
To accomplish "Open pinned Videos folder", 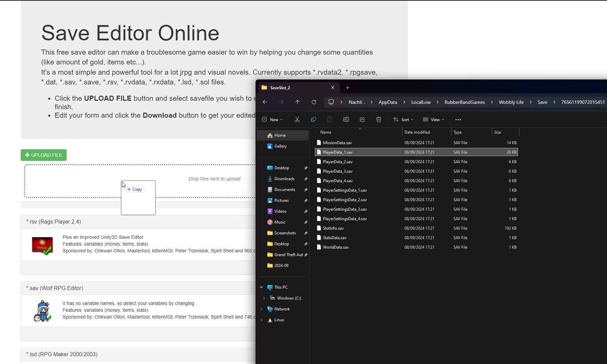I will [x=280, y=211].
